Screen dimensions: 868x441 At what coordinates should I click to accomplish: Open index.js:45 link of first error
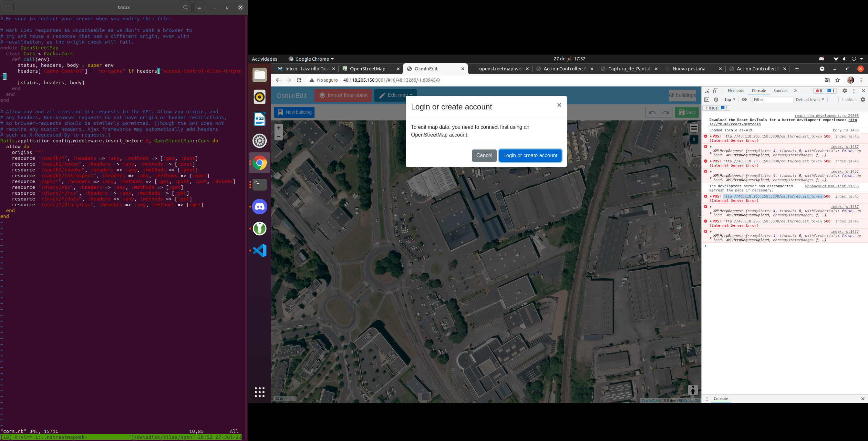847,137
